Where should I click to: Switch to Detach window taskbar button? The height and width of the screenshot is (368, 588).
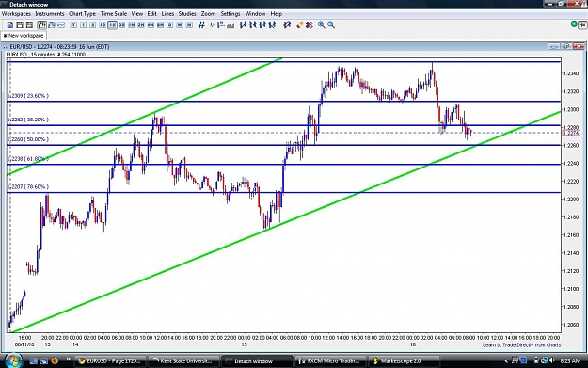click(257, 361)
